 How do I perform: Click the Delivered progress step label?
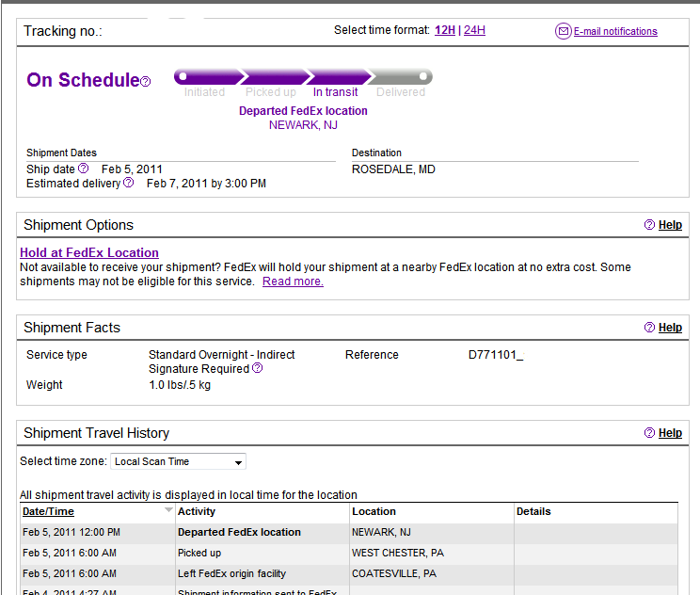click(x=401, y=92)
